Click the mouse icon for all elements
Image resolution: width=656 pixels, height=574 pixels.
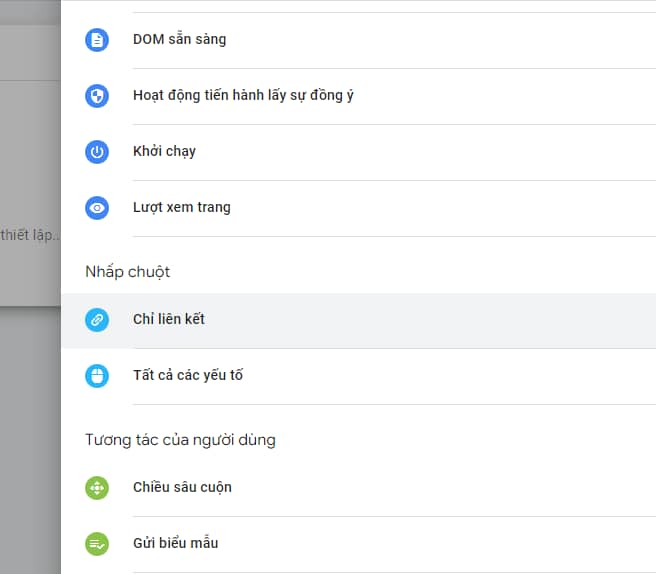97,376
